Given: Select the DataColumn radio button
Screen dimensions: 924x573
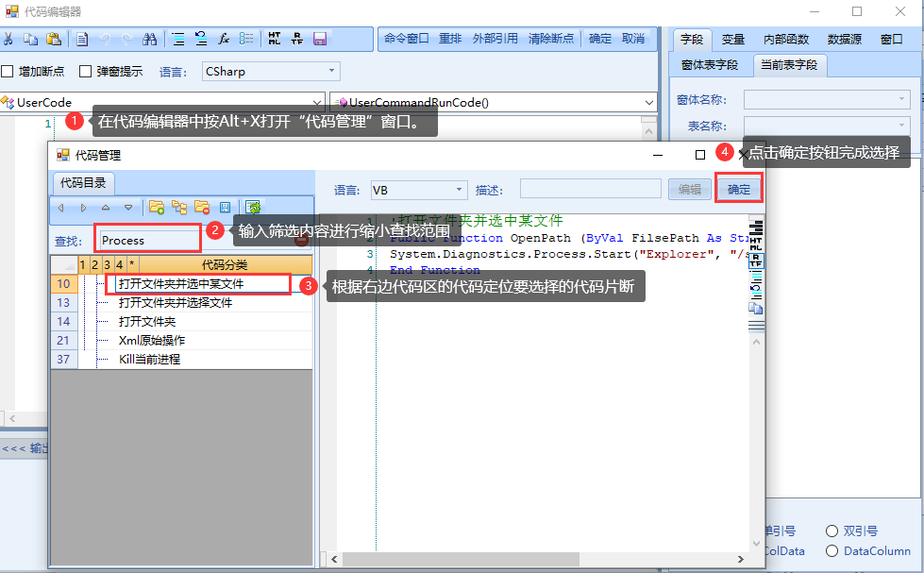Looking at the screenshot, I should 832,551.
